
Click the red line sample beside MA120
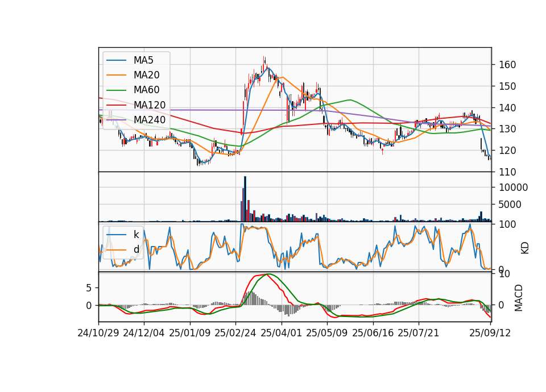(116, 106)
